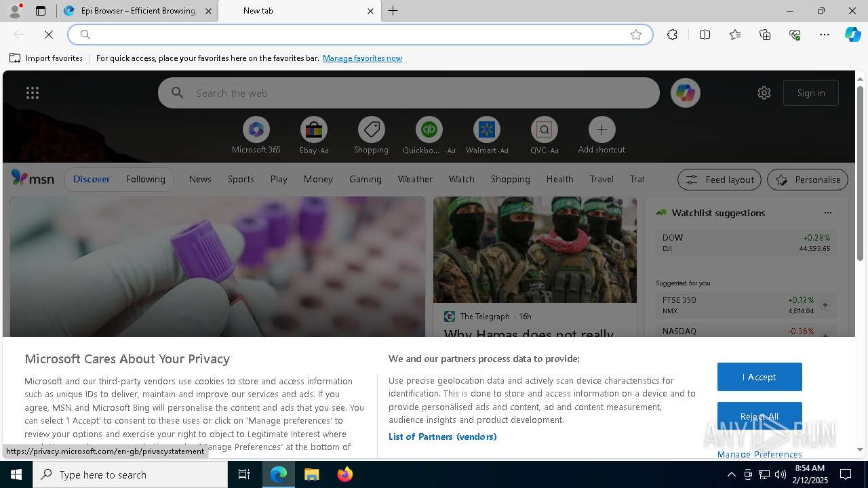The image size is (868, 488).
Task: Close the Epi Browser tab
Action: coord(208,11)
